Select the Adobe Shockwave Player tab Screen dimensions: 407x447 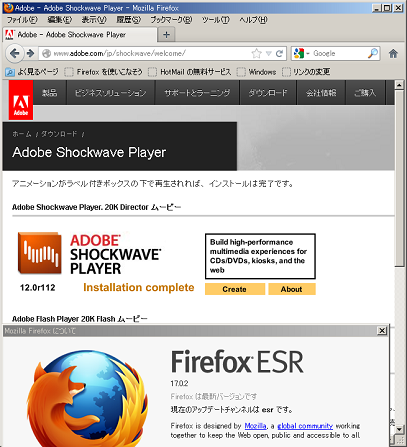[79, 34]
